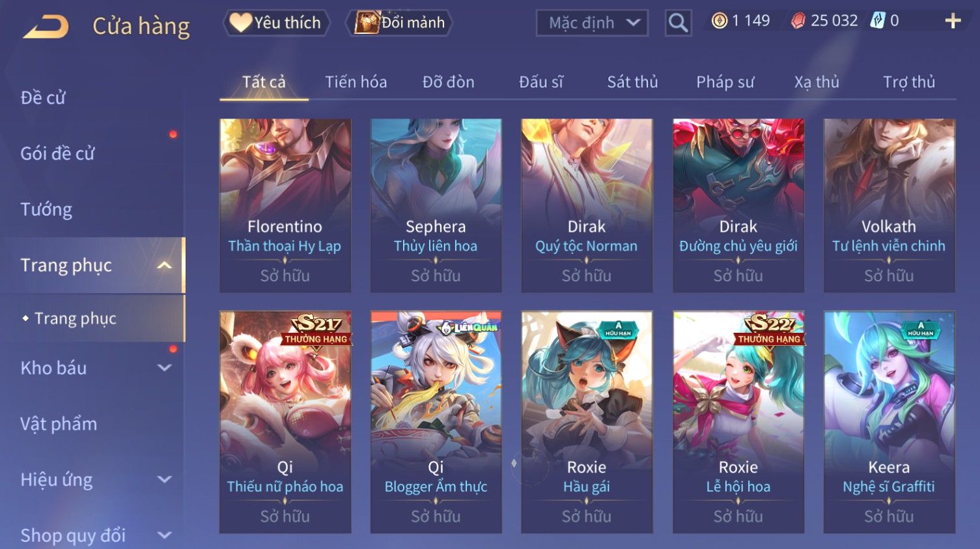The height and width of the screenshot is (549, 980).
Task: Select the Keera Nghệ sĩ Graffiti skin card
Action: pos(889,422)
